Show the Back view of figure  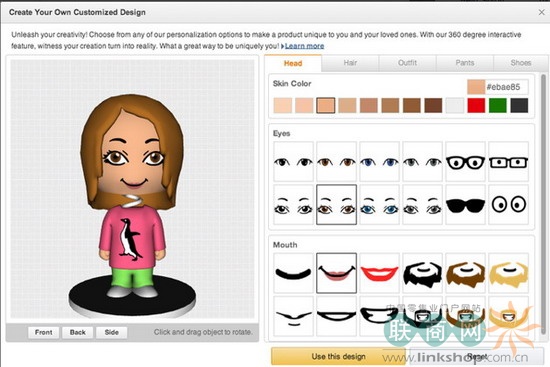pyautogui.click(x=78, y=332)
